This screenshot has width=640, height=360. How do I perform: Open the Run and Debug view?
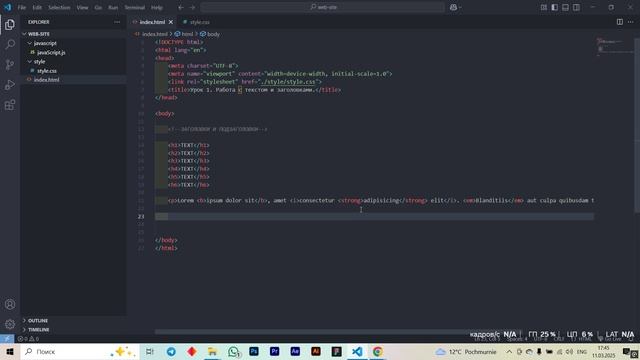pos(10,85)
